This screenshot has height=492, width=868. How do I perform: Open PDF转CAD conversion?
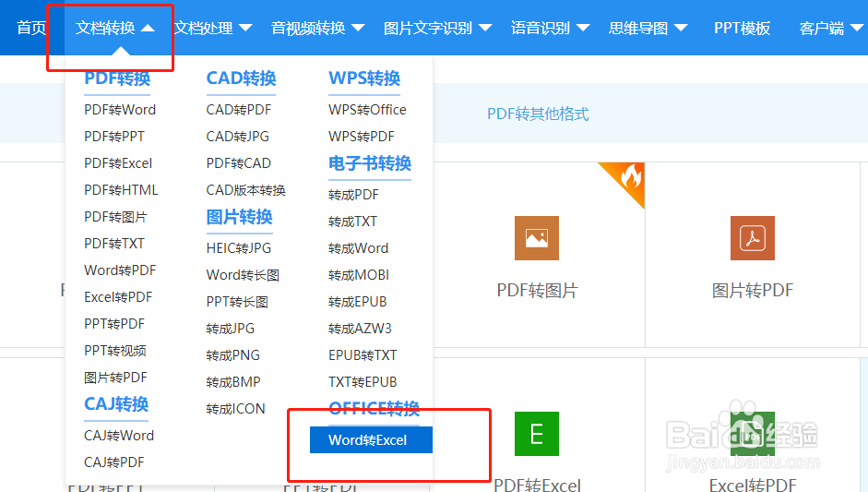click(239, 163)
